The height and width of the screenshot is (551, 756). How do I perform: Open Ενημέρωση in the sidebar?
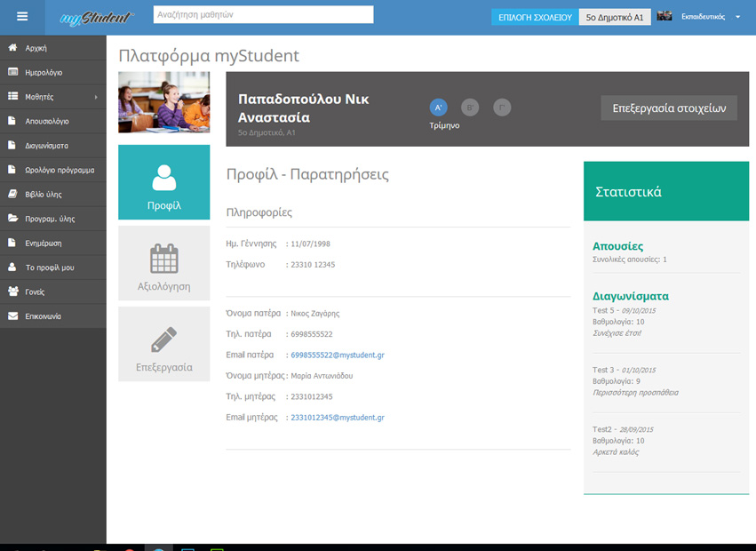(53, 244)
